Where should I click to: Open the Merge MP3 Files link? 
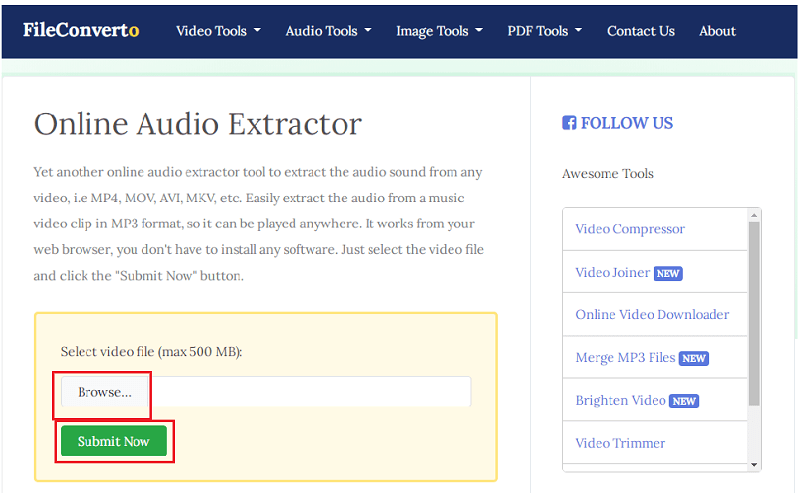[x=625, y=358]
